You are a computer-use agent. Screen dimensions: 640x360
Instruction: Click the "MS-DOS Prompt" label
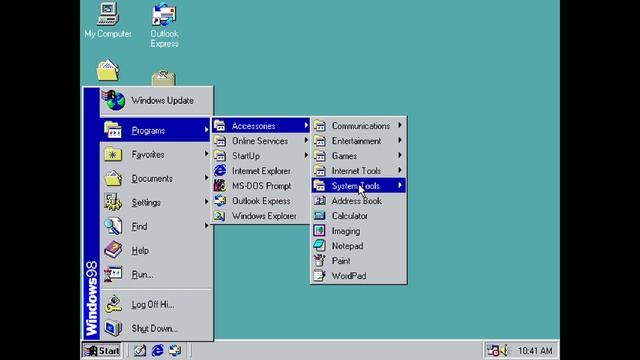click(262, 186)
